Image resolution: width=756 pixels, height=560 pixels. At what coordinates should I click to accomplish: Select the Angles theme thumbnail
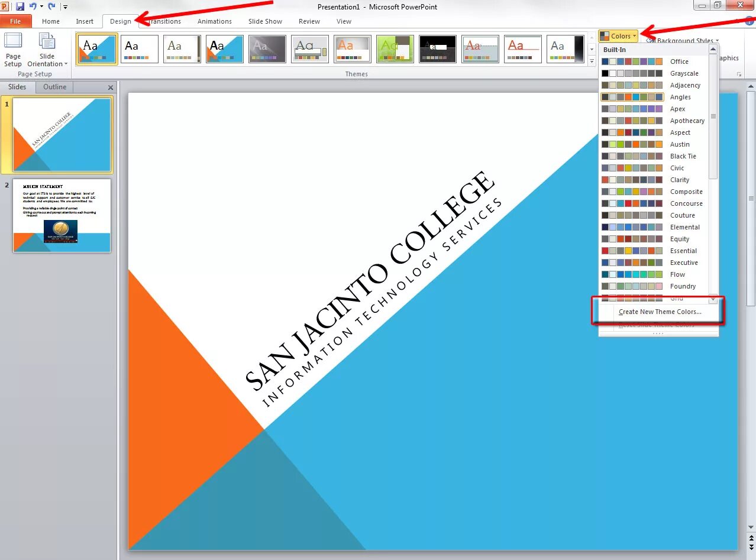click(x=97, y=48)
